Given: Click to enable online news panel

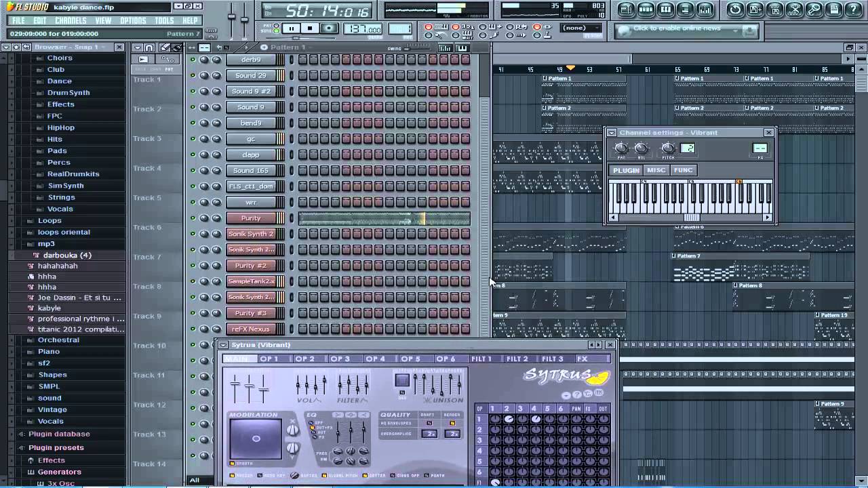Looking at the screenshot, I should tap(686, 30).
